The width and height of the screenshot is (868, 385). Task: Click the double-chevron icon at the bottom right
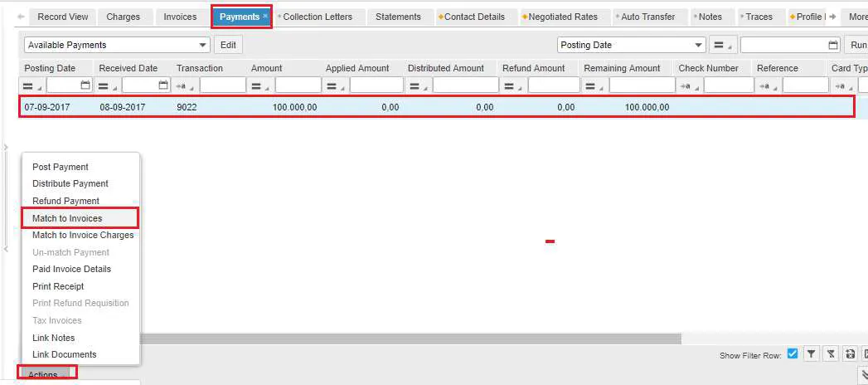point(863,374)
